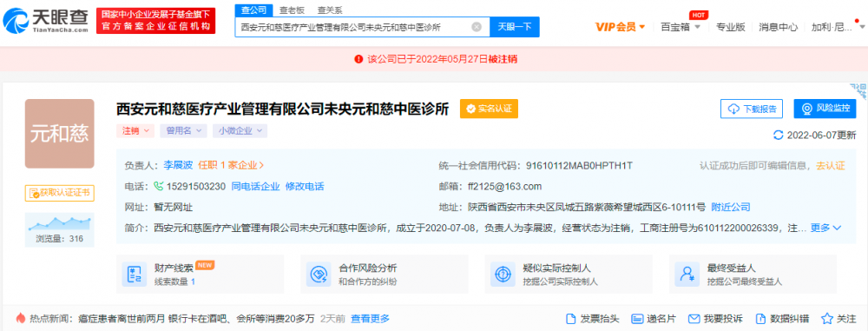The width and height of the screenshot is (868, 331).
Task: Open 消息中心
Action: [779, 27]
